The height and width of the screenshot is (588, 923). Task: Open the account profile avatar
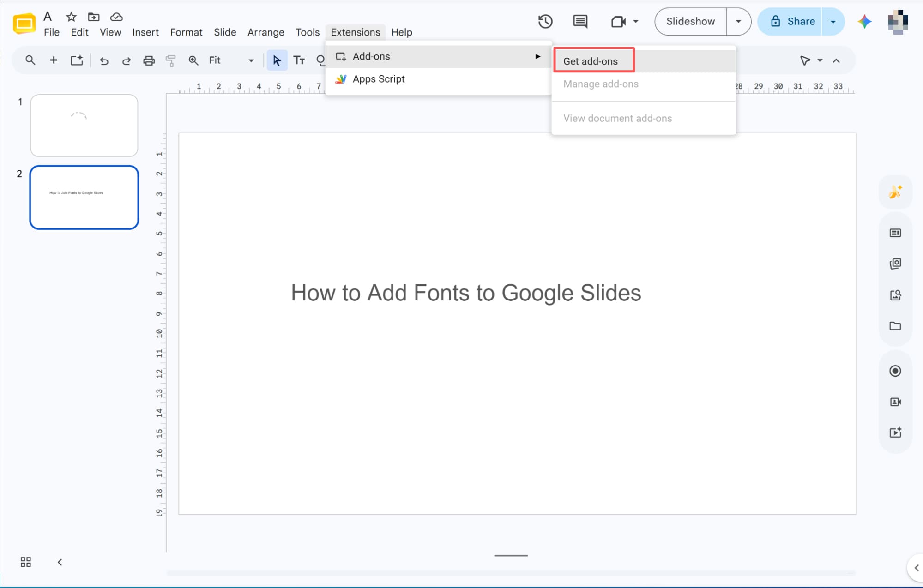pos(898,21)
